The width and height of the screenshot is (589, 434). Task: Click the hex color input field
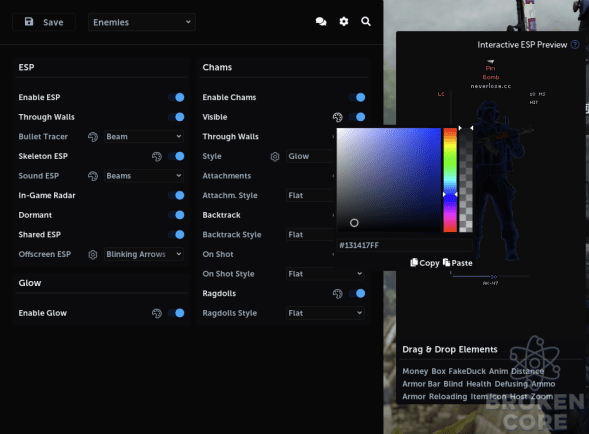405,245
